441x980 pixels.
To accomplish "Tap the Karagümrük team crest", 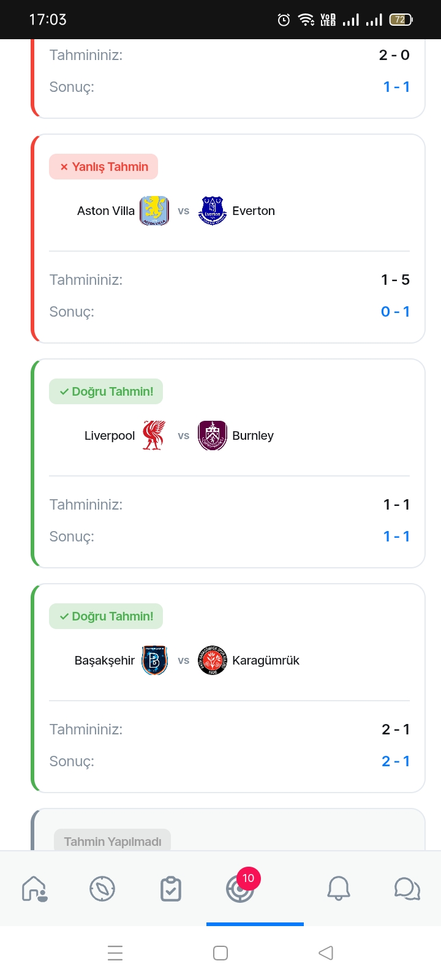I will [213, 660].
